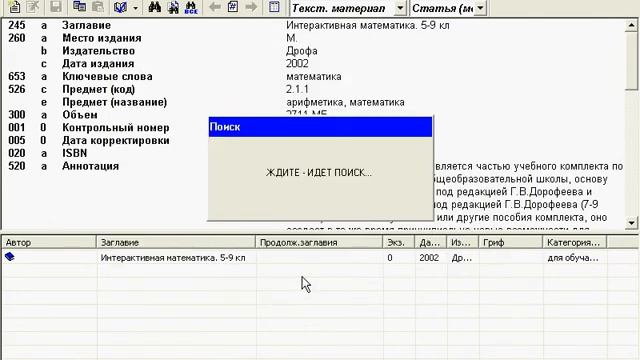
Task: Click the keyword value 'математика'
Action: (313, 77)
